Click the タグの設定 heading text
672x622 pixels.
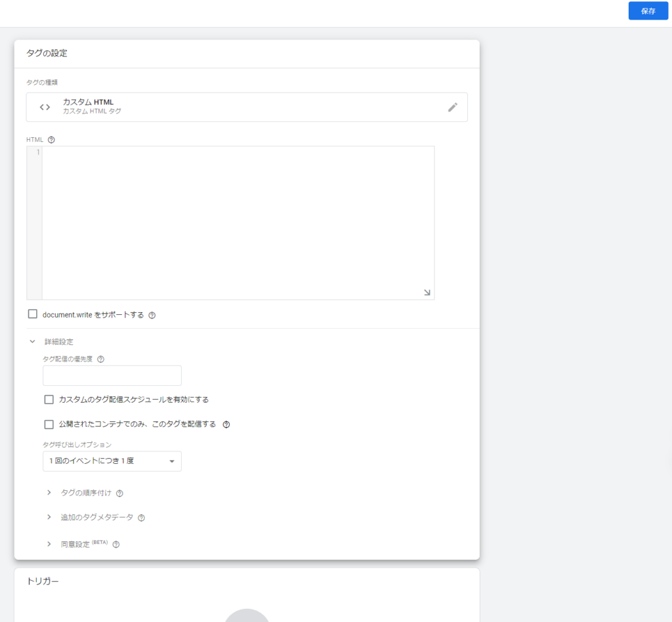pos(47,53)
